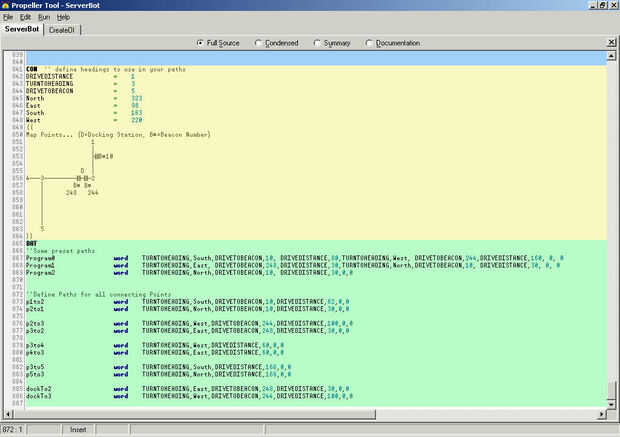Click vertical scrollbar down arrow
Image resolution: width=620 pixels, height=437 pixels.
click(611, 404)
